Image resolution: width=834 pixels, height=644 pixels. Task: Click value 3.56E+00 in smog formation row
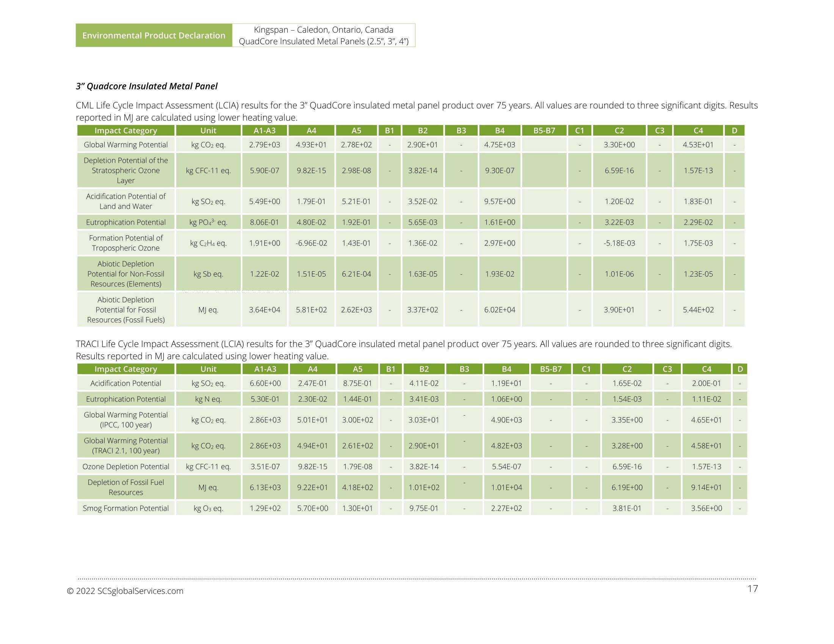pyautogui.click(x=707, y=508)
